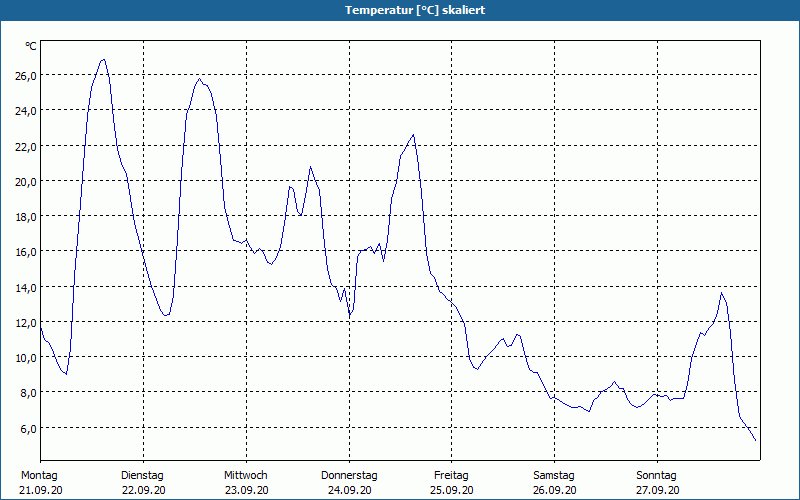This screenshot has width=800, height=500.
Task: Click the 20,0 axis value
Action: 26,182
